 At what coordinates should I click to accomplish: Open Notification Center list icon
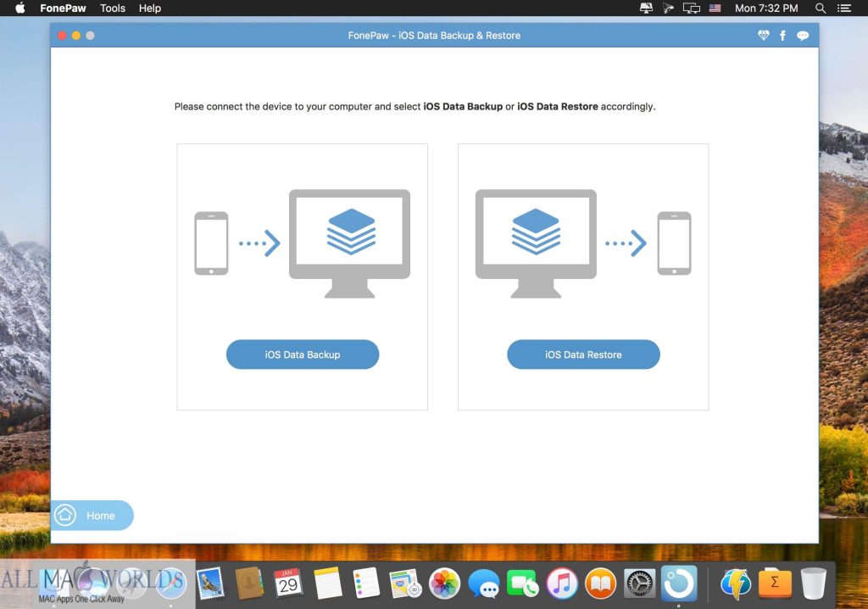tap(843, 8)
